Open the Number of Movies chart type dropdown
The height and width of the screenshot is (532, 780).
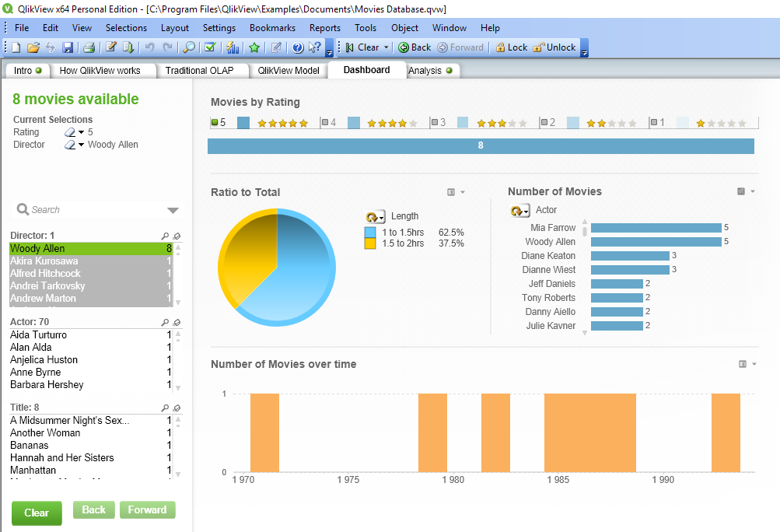coord(753,191)
